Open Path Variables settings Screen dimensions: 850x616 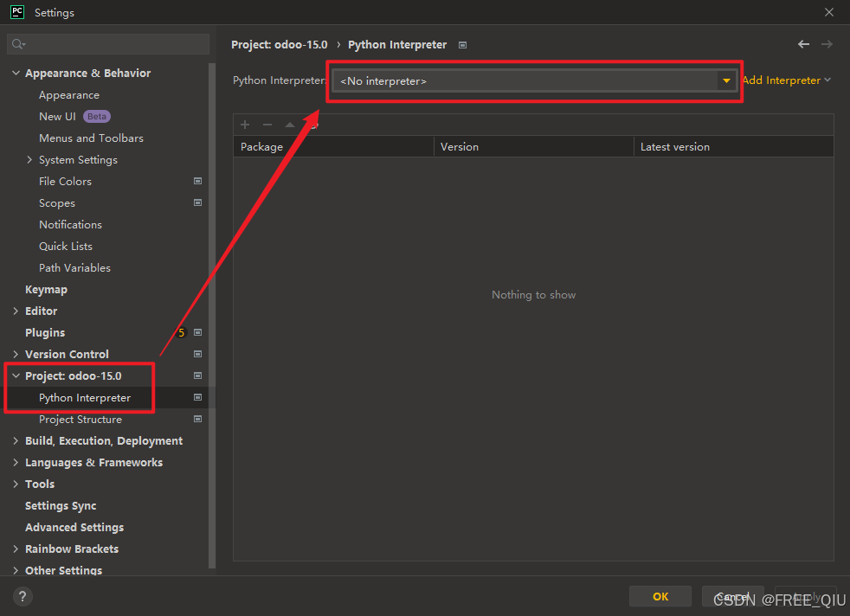point(74,267)
